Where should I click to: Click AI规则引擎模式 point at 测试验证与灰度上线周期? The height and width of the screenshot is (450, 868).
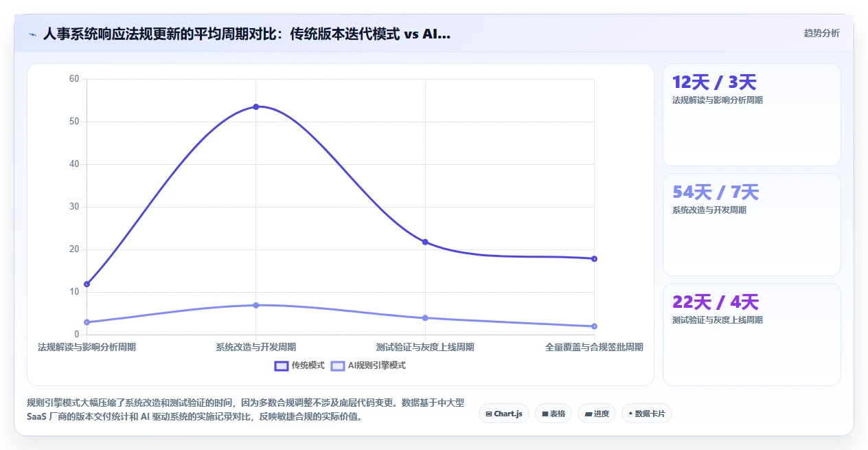pos(425,317)
